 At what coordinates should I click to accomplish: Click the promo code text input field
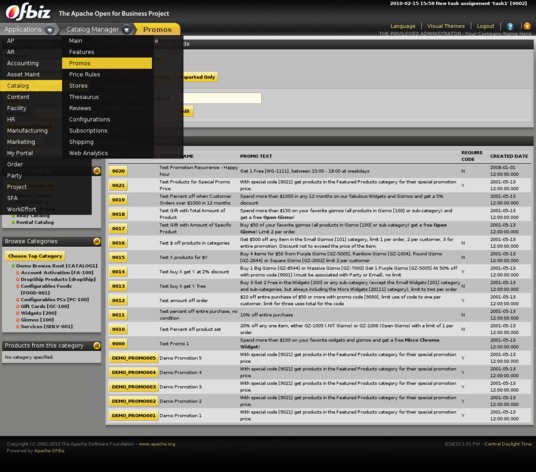pos(222,98)
